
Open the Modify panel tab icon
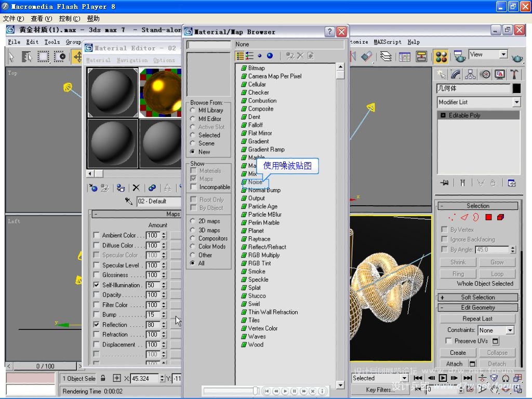(x=456, y=74)
